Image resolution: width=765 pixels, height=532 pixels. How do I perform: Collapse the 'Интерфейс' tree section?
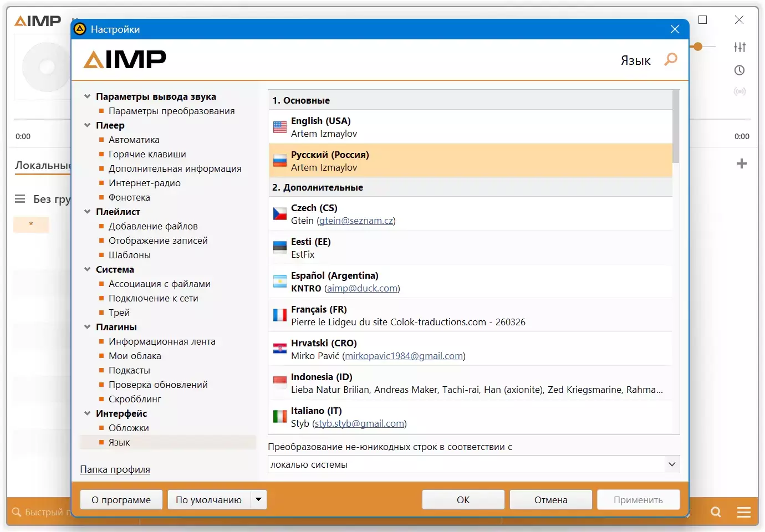point(87,413)
